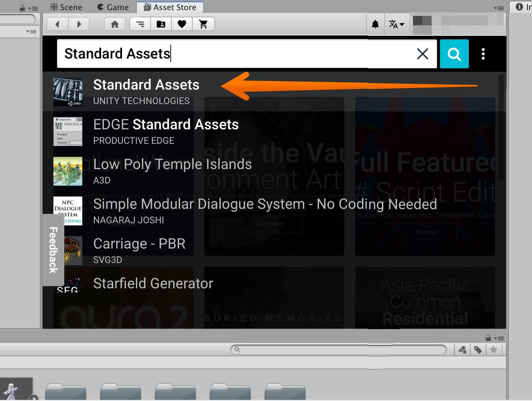The image size is (532, 401).
Task: Open left panel context menu
Action: [x=33, y=8]
